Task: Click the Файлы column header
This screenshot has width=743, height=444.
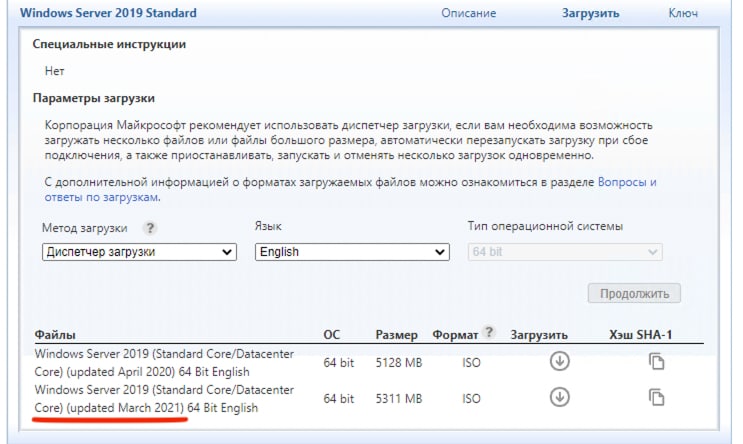Action: (x=55, y=335)
